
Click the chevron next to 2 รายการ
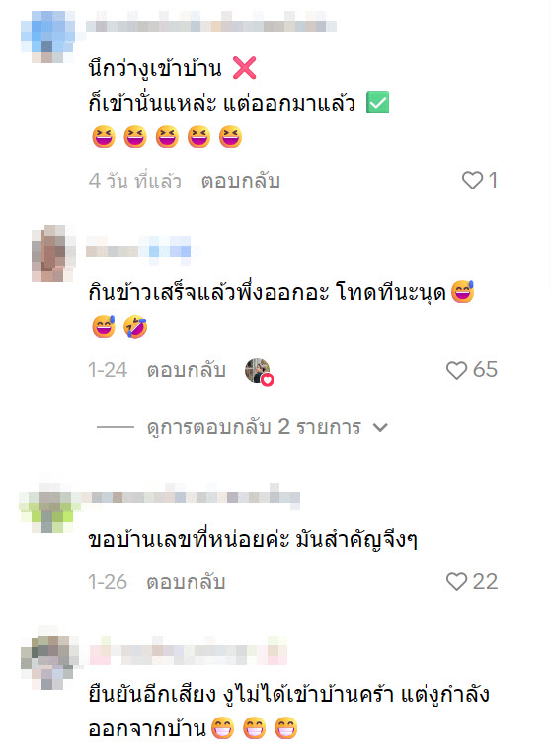[380, 427]
